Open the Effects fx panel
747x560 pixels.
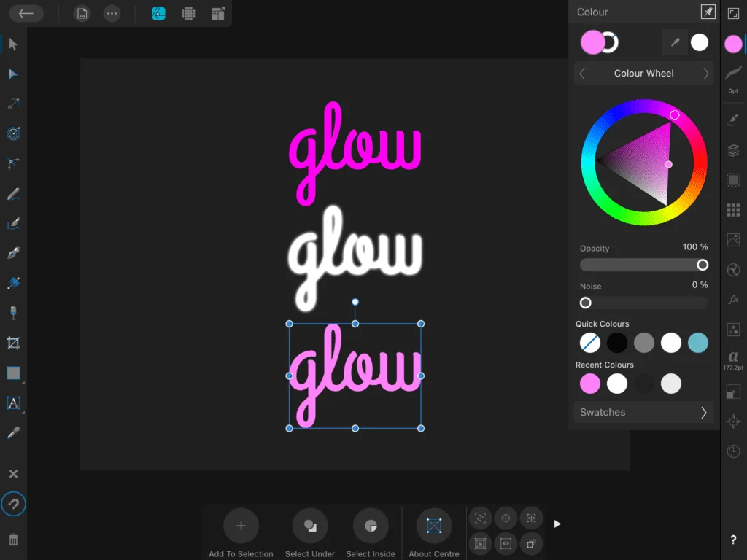tap(733, 298)
